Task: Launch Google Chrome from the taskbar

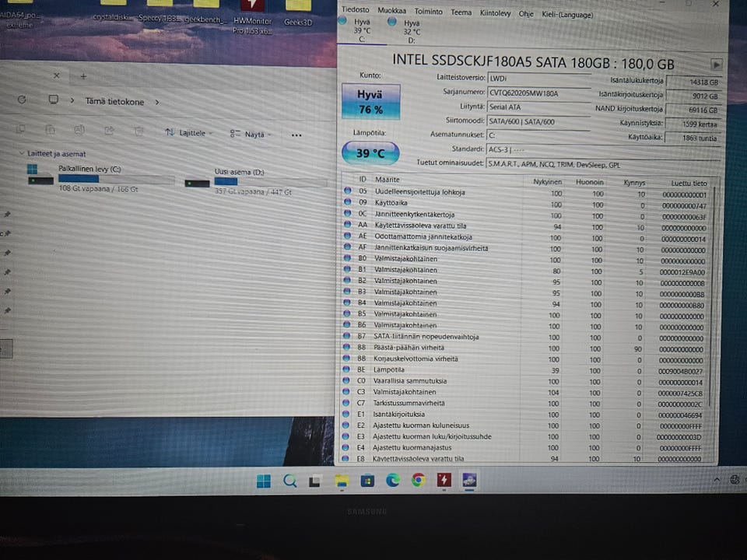Action: (x=419, y=480)
